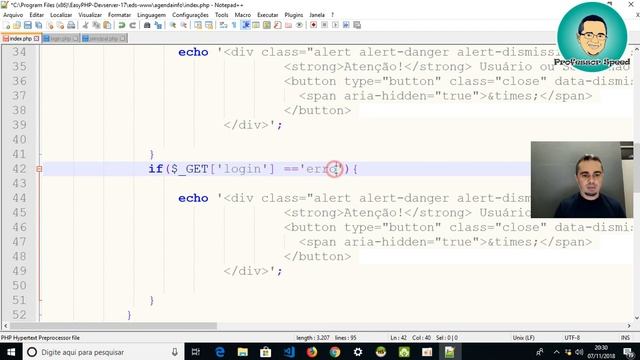Click the Paste toolbar icon
The image size is (640, 360).
(107, 25)
